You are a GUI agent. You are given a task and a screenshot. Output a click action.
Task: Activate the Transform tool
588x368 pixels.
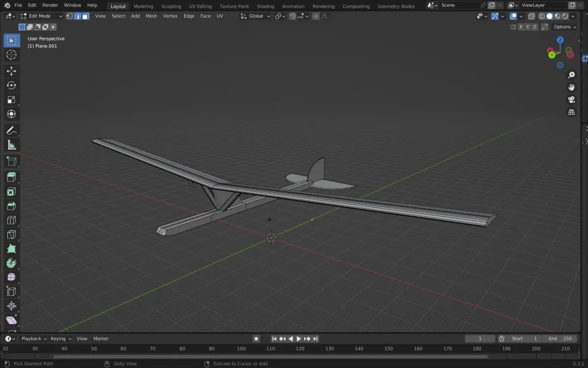12,114
